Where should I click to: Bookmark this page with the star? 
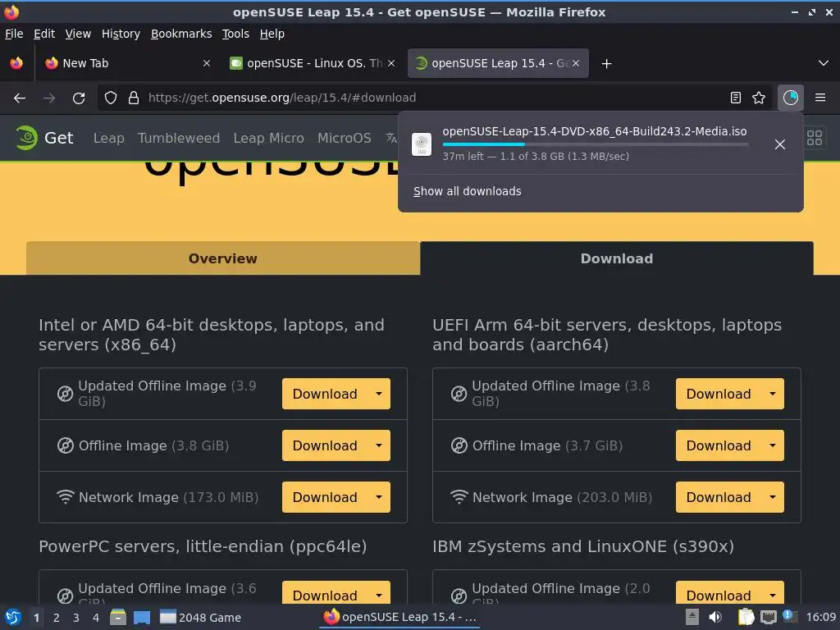pos(759,98)
